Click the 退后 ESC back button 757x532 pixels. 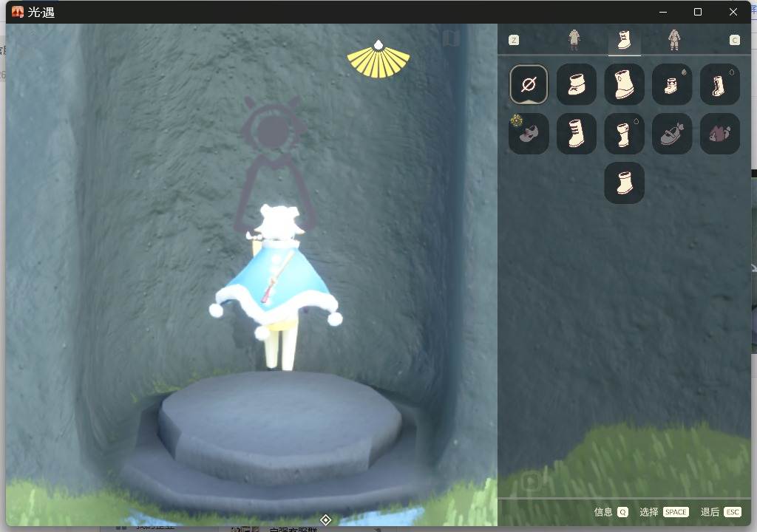pos(721,512)
